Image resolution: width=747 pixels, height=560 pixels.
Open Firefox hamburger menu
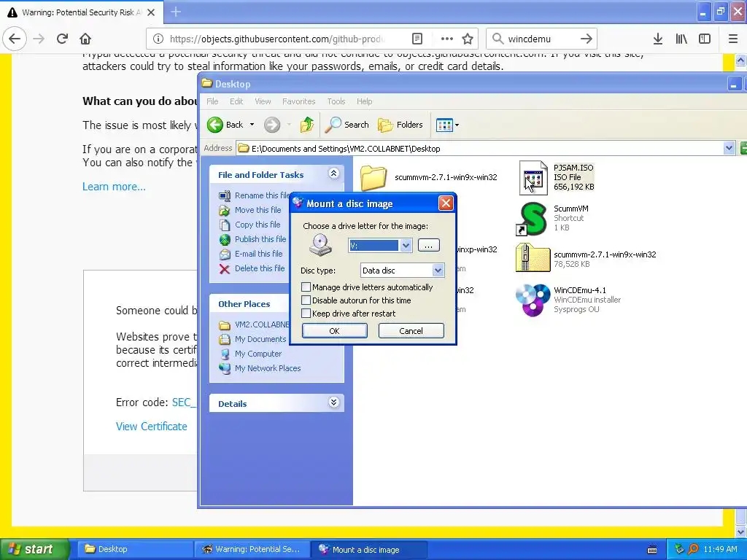click(733, 39)
